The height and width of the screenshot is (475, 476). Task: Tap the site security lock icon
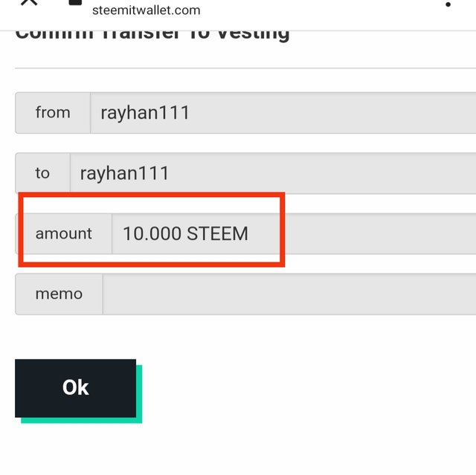pos(75,2)
